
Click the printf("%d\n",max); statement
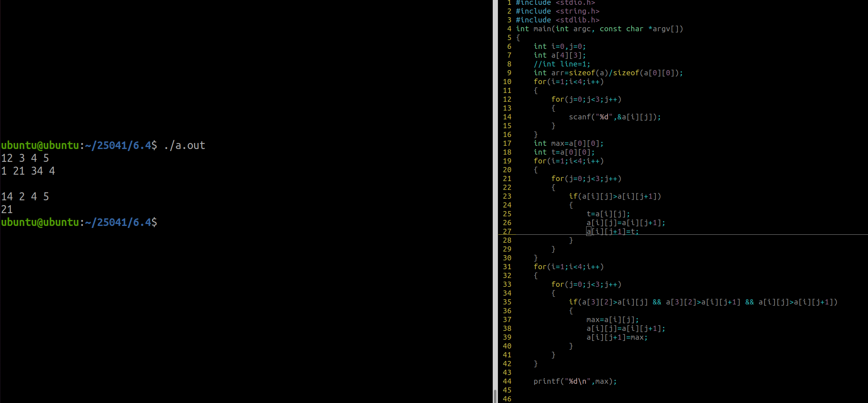pyautogui.click(x=575, y=381)
